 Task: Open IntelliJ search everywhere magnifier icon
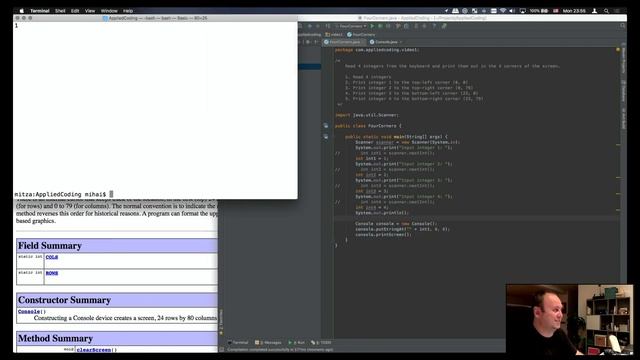pyautogui.click(x=622, y=26)
